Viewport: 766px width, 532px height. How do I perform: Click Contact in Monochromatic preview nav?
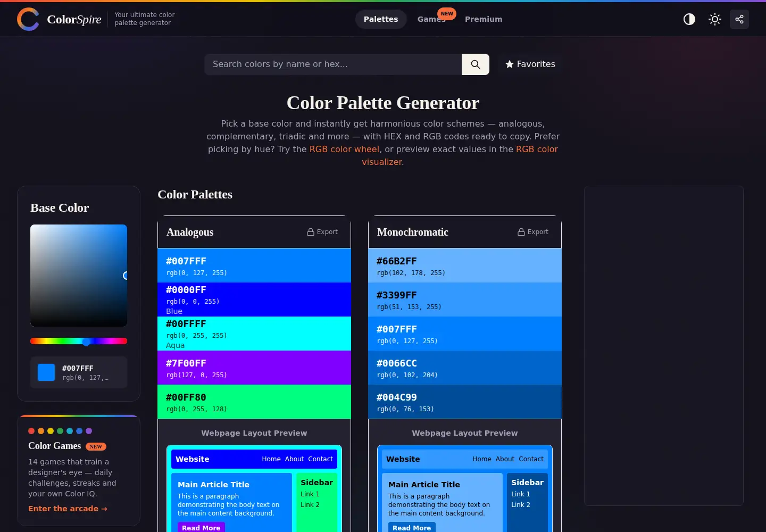(531, 459)
